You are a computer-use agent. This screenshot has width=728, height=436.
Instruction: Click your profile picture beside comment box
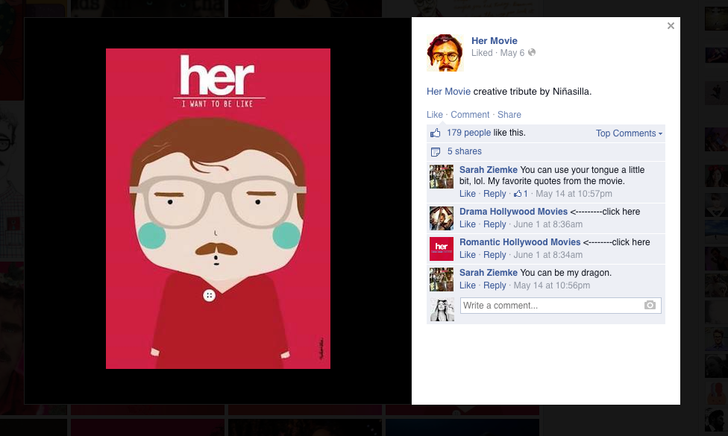click(442, 310)
